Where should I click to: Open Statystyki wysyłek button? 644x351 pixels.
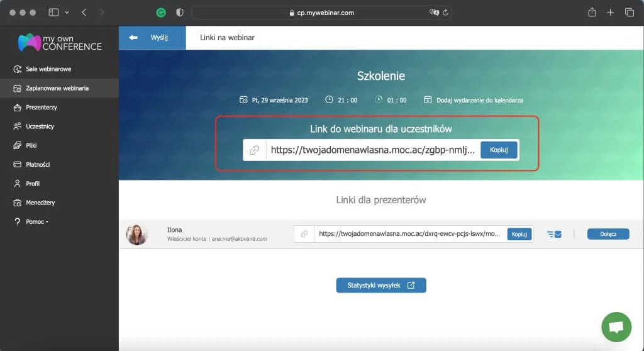pos(380,285)
